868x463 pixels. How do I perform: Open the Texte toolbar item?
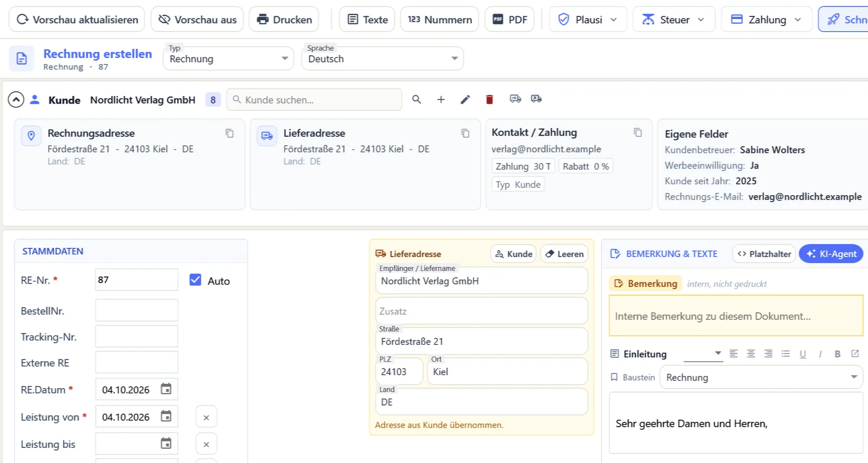pyautogui.click(x=367, y=20)
